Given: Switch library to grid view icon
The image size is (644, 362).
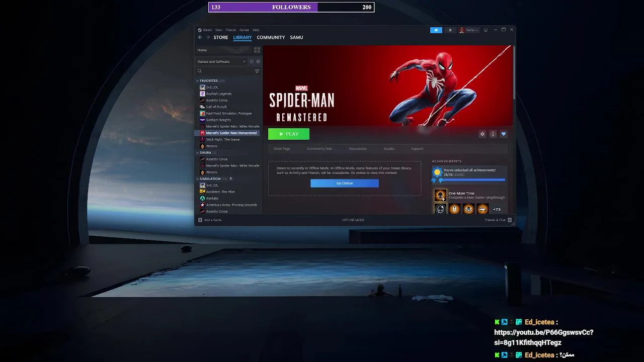Looking at the screenshot, I should tap(257, 50).
